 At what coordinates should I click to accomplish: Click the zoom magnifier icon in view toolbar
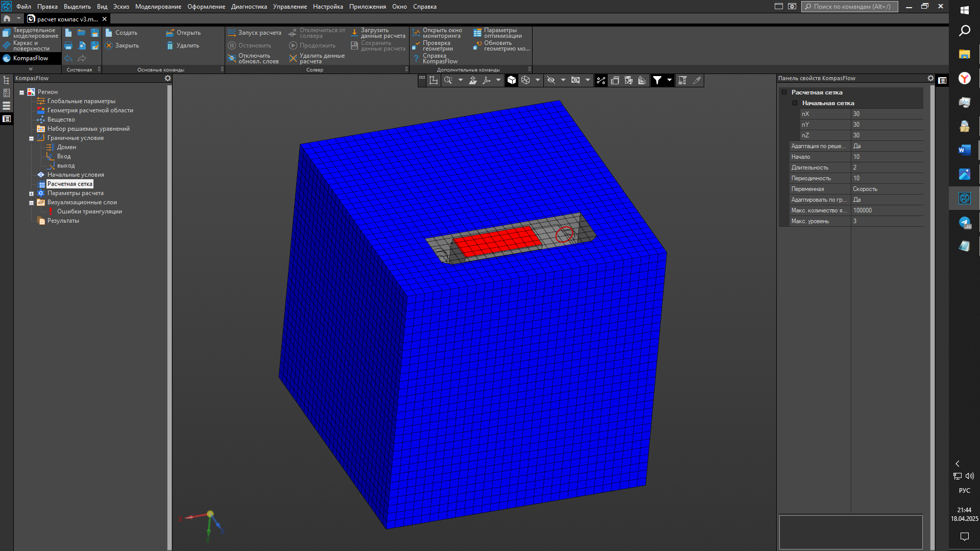[448, 80]
